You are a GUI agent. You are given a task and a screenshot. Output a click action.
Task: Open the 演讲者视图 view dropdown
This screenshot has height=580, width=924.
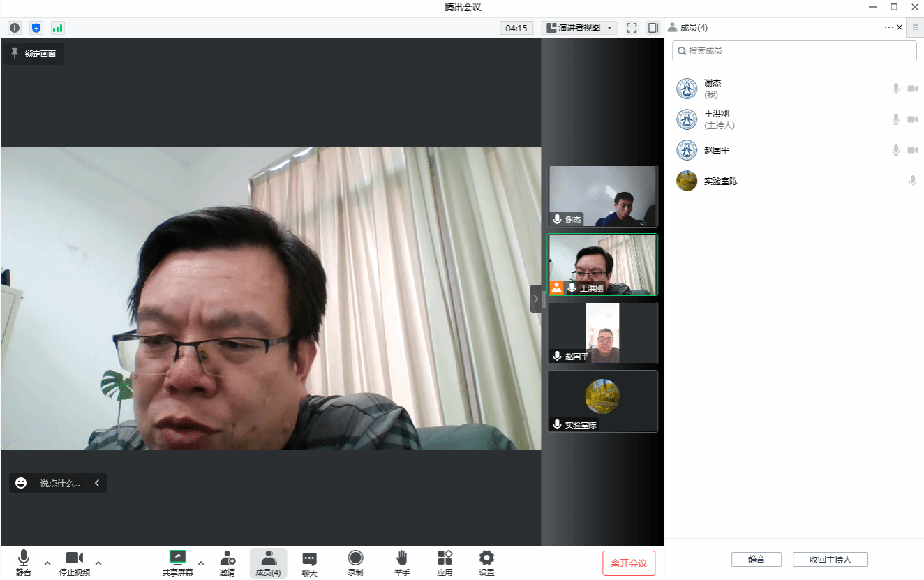pyautogui.click(x=579, y=28)
